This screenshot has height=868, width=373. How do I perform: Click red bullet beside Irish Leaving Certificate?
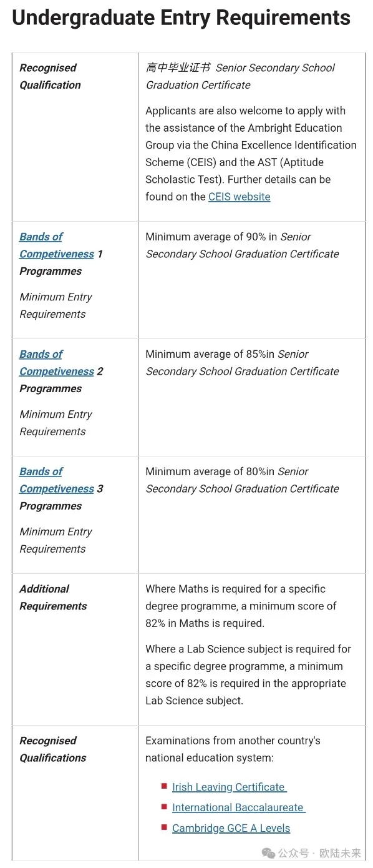pyautogui.click(x=164, y=786)
